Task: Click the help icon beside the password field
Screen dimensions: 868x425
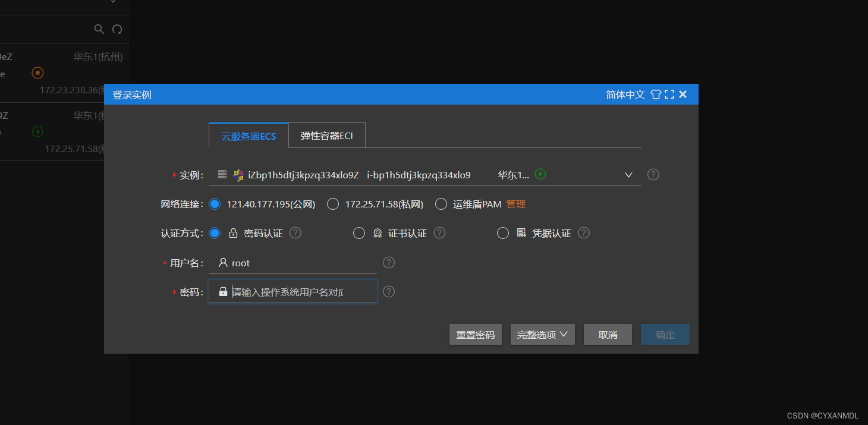Action: 389,291
